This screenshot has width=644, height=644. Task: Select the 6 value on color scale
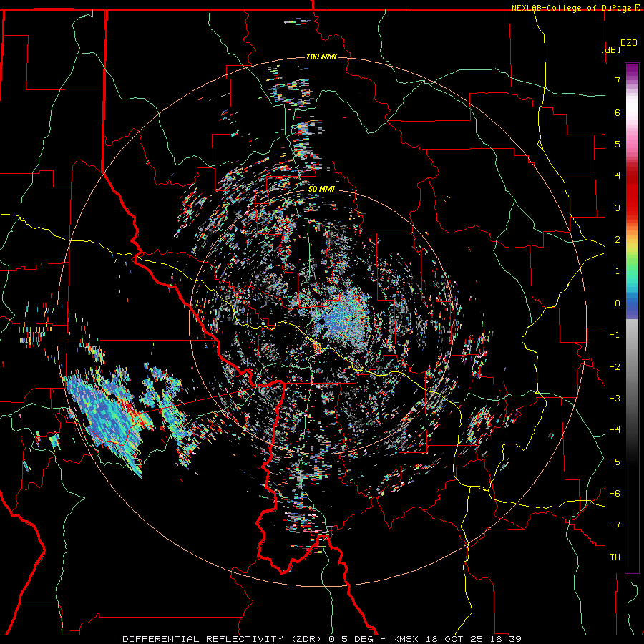pos(618,112)
